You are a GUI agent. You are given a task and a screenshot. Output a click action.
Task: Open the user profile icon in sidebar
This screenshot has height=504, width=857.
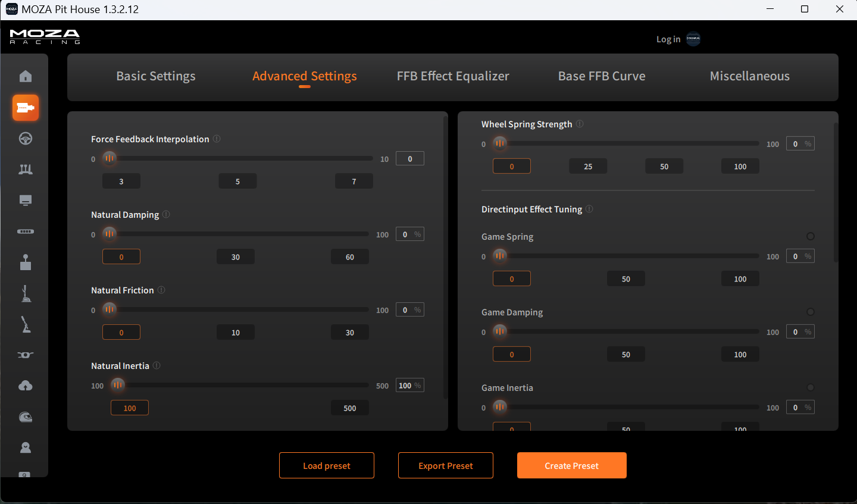tap(26, 447)
